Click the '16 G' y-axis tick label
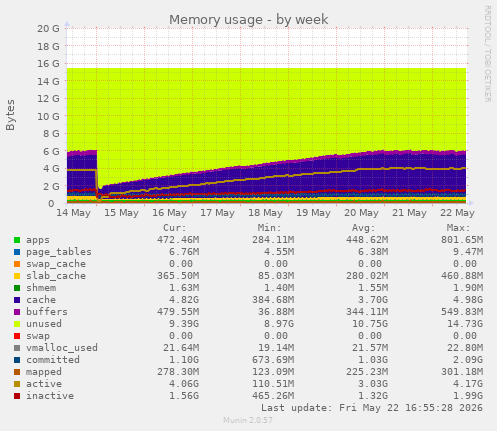The image size is (497, 431). pyautogui.click(x=48, y=64)
